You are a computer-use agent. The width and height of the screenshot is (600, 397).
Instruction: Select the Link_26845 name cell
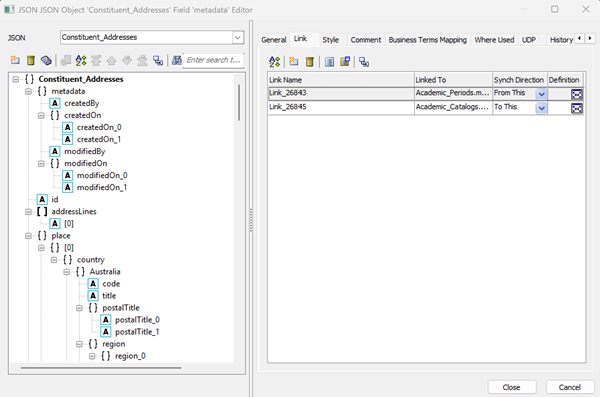(x=341, y=108)
